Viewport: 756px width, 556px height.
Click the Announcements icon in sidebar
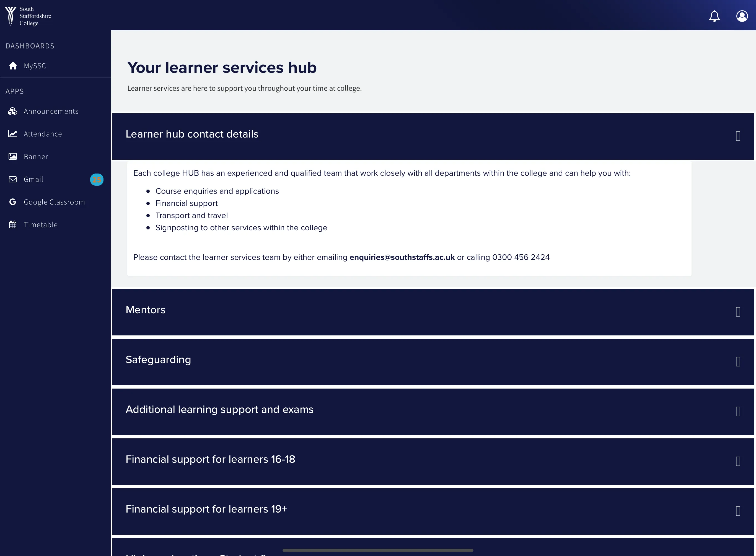(13, 111)
